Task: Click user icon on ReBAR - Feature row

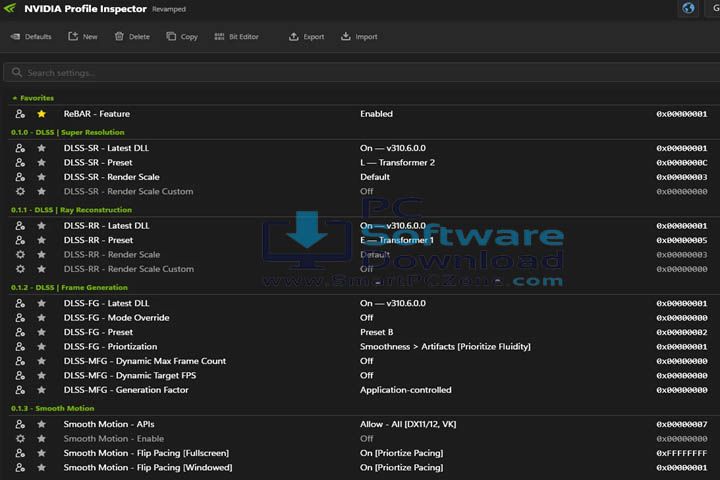Action: coord(20,113)
